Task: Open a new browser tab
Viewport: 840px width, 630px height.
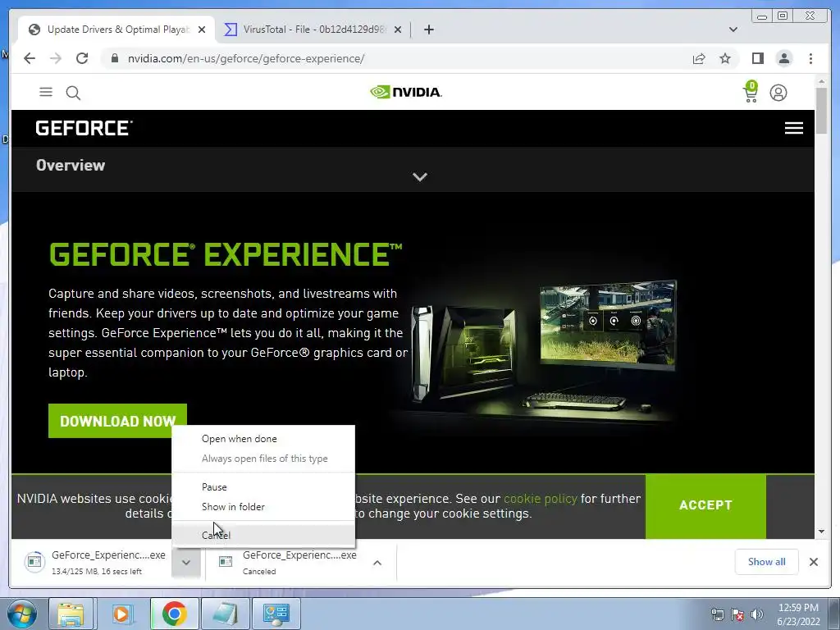Action: (x=428, y=30)
